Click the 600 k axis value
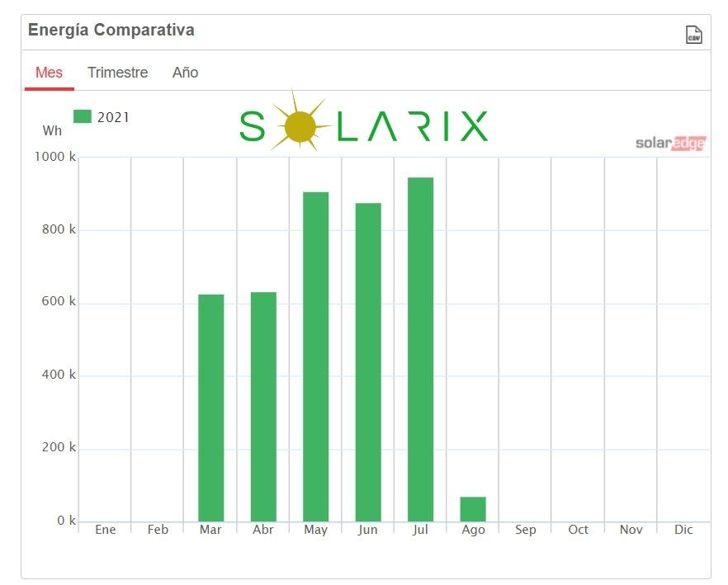This screenshot has height=585, width=728. tap(59, 301)
